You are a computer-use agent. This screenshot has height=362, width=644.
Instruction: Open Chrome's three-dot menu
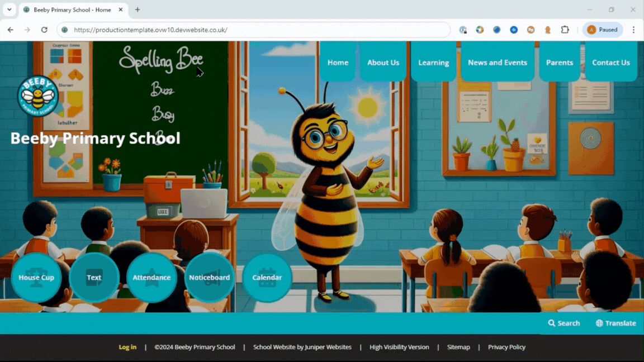point(633,30)
